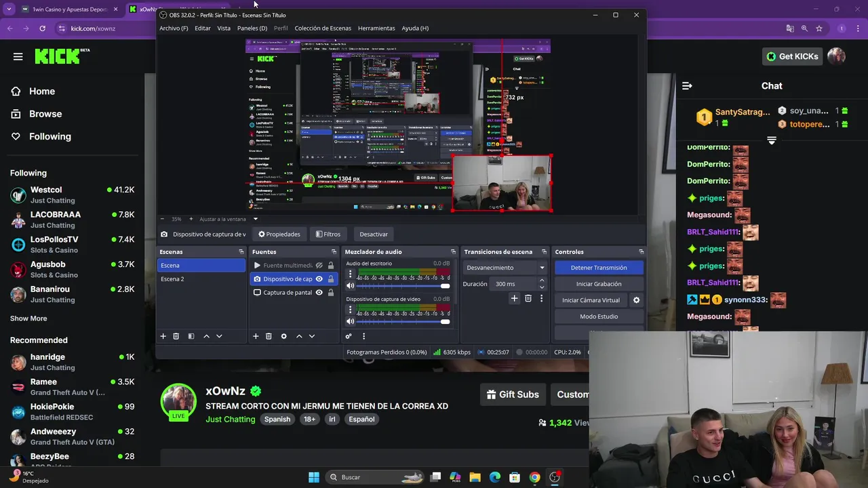868x488 pixels.
Task: Add a new source in Fuentes panel
Action: pyautogui.click(x=256, y=336)
